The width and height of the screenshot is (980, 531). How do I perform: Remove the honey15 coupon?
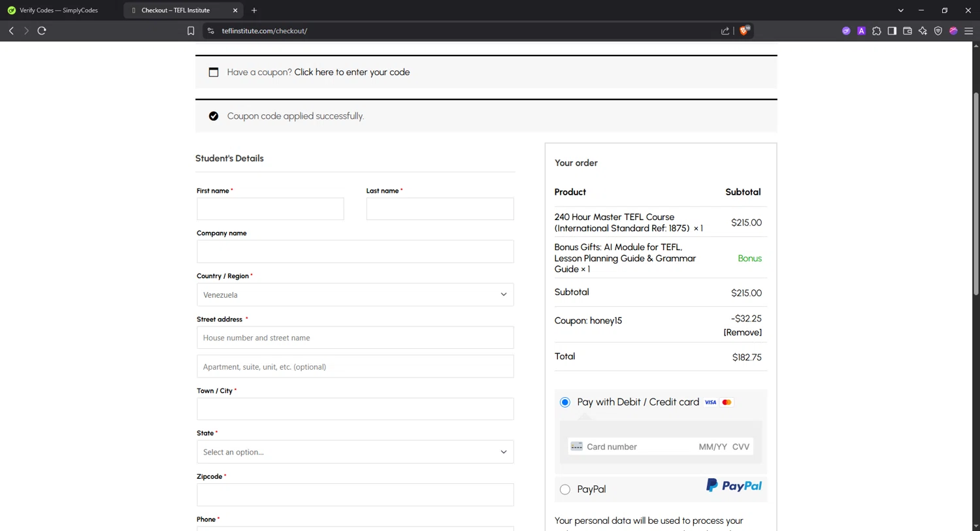(742, 332)
